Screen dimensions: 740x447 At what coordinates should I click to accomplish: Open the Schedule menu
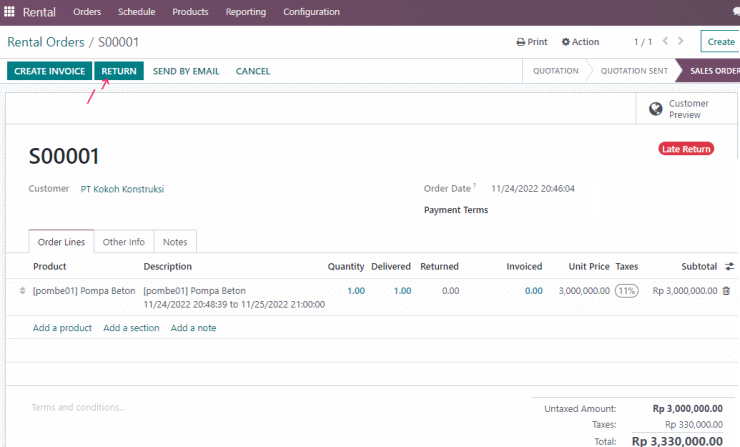(136, 12)
